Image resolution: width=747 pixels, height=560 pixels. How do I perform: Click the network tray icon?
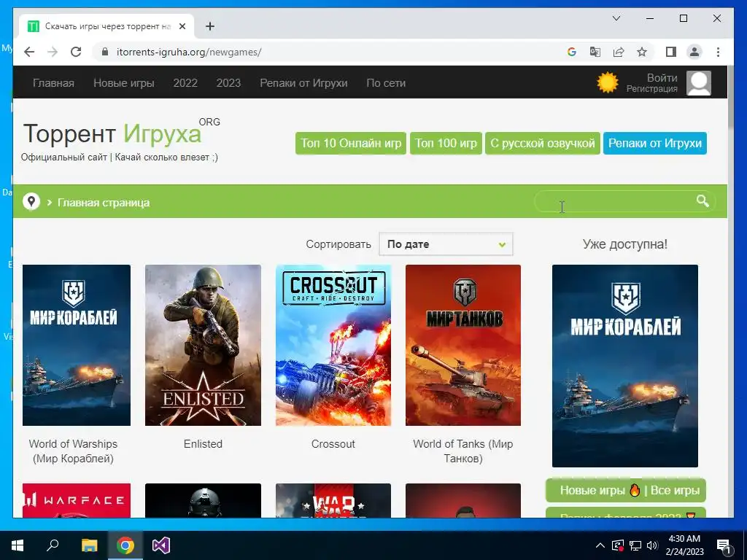(x=635, y=545)
